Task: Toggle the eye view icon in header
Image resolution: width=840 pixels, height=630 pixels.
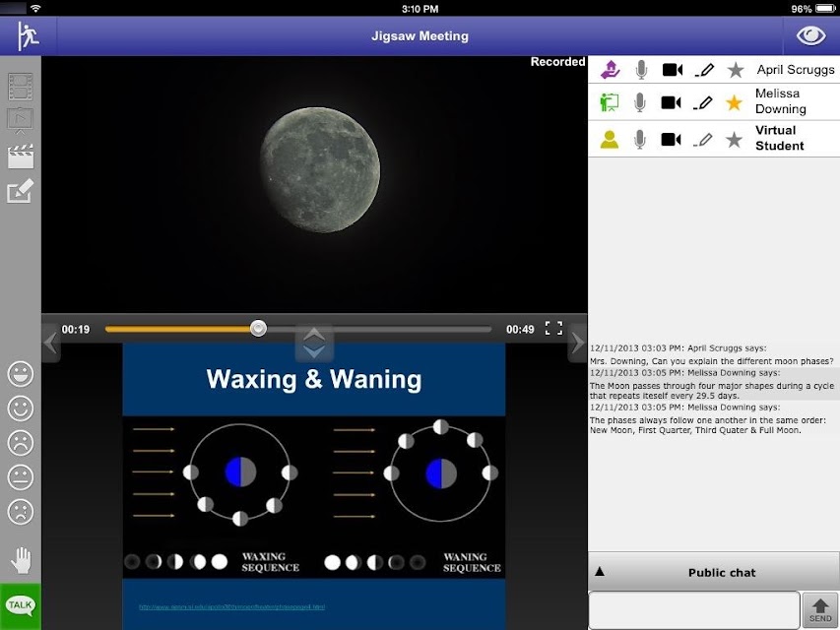Action: pos(810,35)
